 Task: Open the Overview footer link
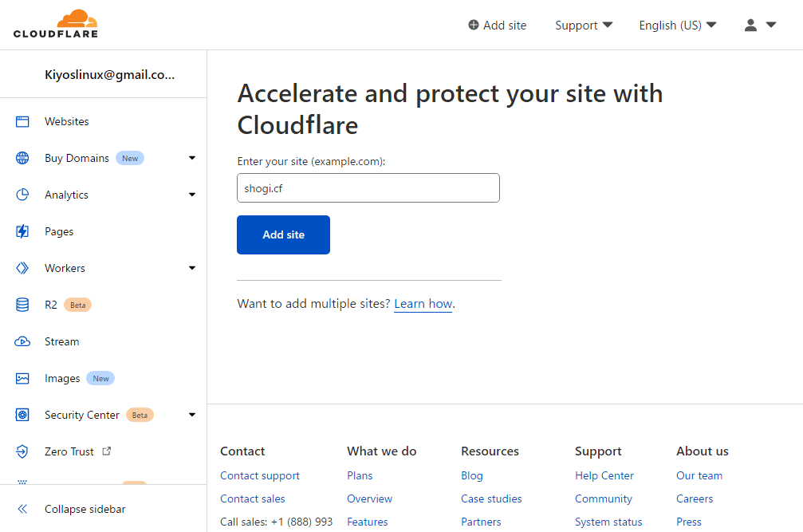click(370, 499)
